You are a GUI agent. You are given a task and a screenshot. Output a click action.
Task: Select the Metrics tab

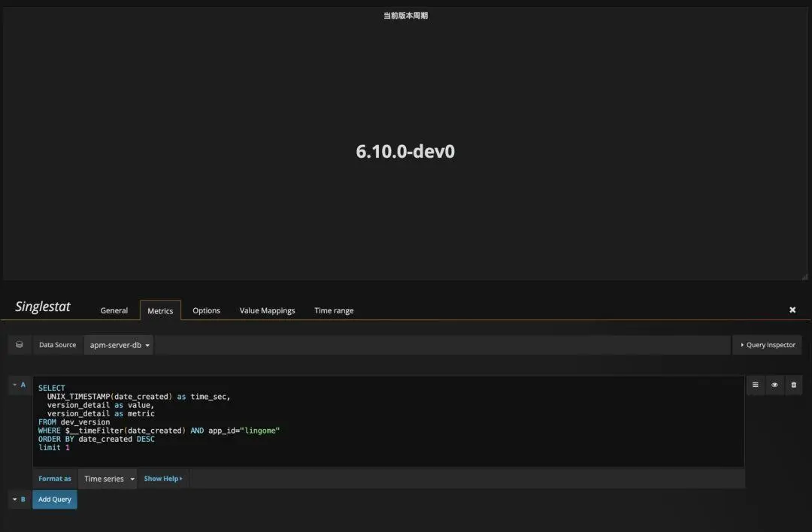160,310
